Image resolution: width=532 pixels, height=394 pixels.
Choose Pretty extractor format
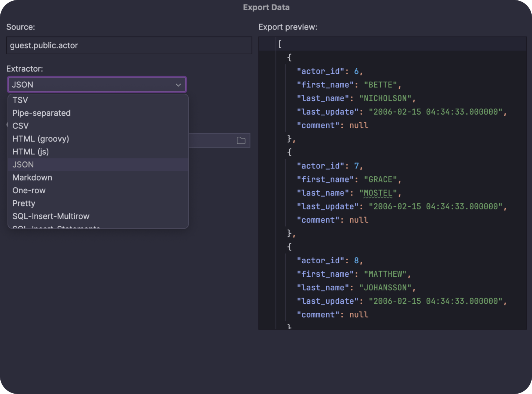tap(24, 203)
